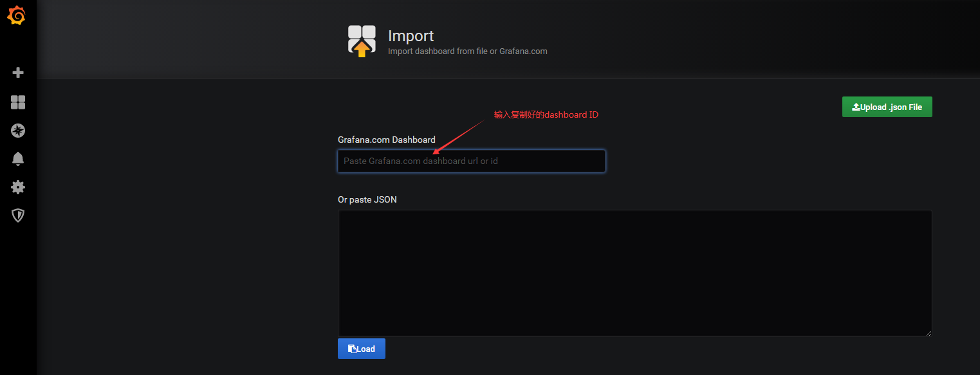Screen dimensions: 980x375
Task: Click the Upload .json File button
Action: 887,107
